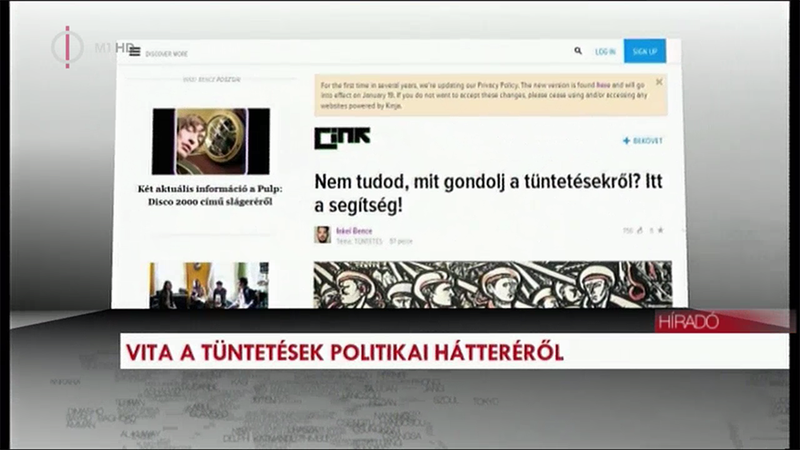Open the soldiers illustration hero image
This screenshot has width=800, height=450.
[493, 285]
